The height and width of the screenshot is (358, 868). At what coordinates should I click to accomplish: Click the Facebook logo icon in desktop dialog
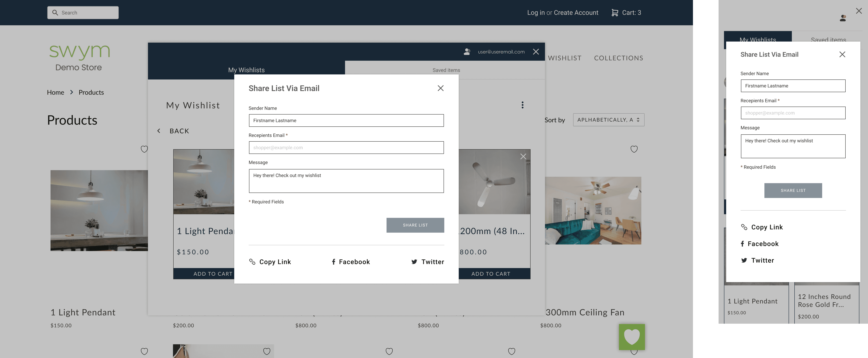(334, 262)
